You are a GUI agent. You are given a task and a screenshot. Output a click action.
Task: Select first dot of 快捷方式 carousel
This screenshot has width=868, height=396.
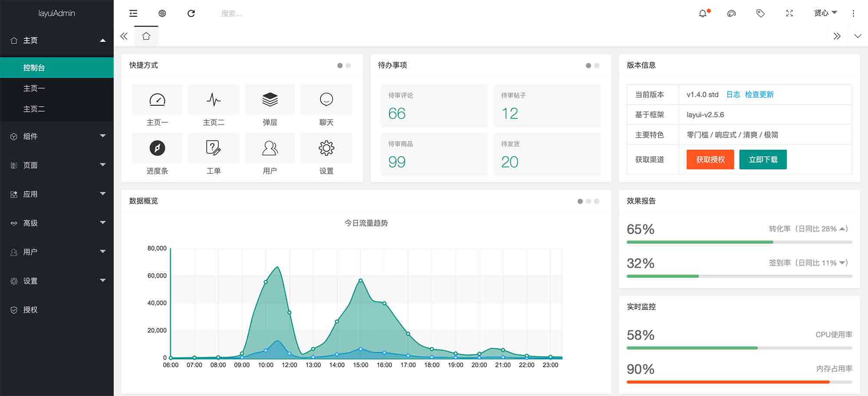(340, 65)
